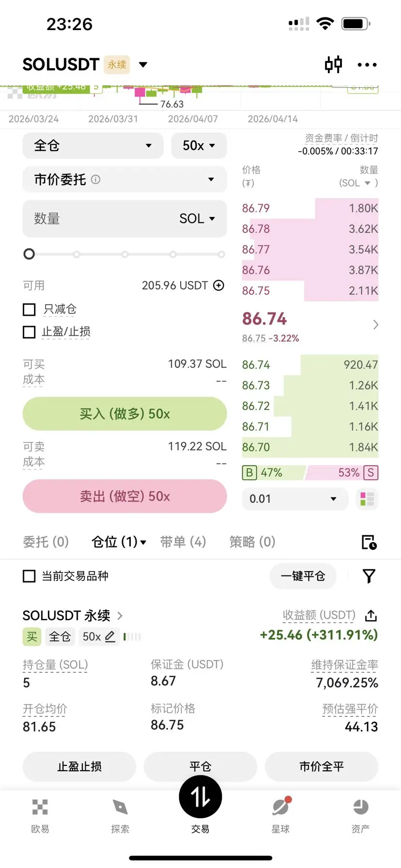Tap the filter funnel icon
This screenshot has width=401, height=868.
pyautogui.click(x=369, y=576)
